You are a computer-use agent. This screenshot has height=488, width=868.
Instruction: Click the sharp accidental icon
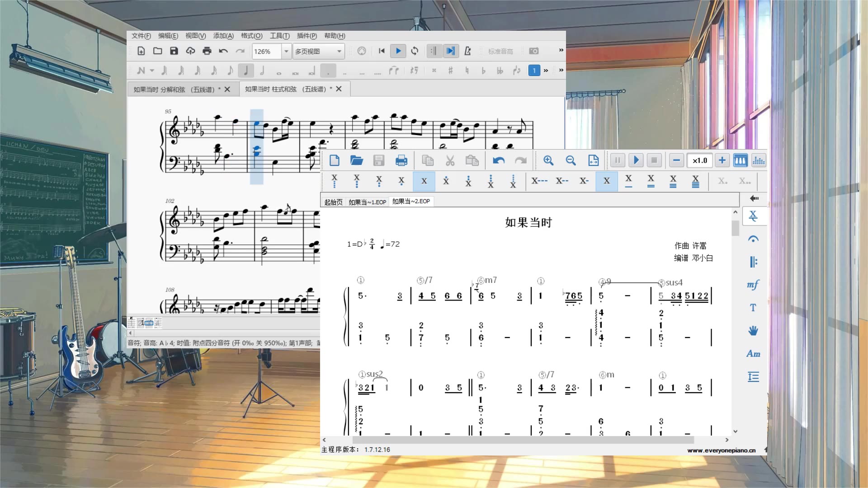click(x=450, y=70)
